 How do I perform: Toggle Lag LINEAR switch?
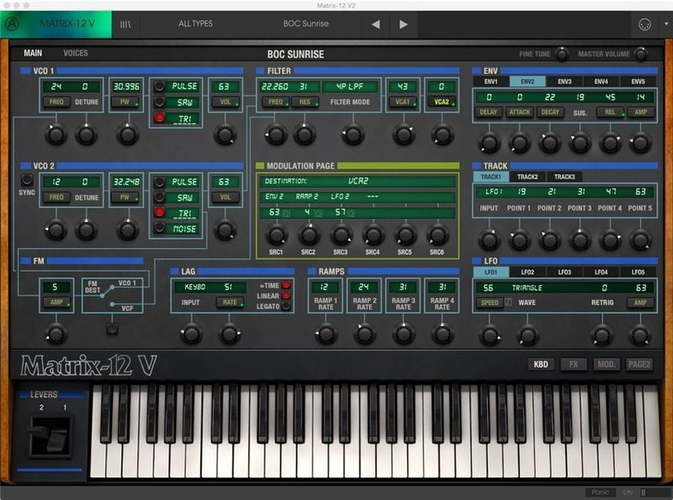pos(286,296)
